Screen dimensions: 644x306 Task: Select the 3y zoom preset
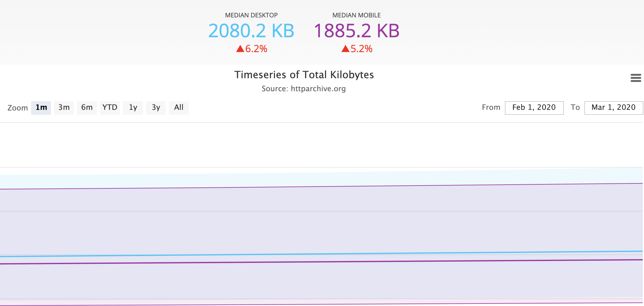tap(156, 108)
